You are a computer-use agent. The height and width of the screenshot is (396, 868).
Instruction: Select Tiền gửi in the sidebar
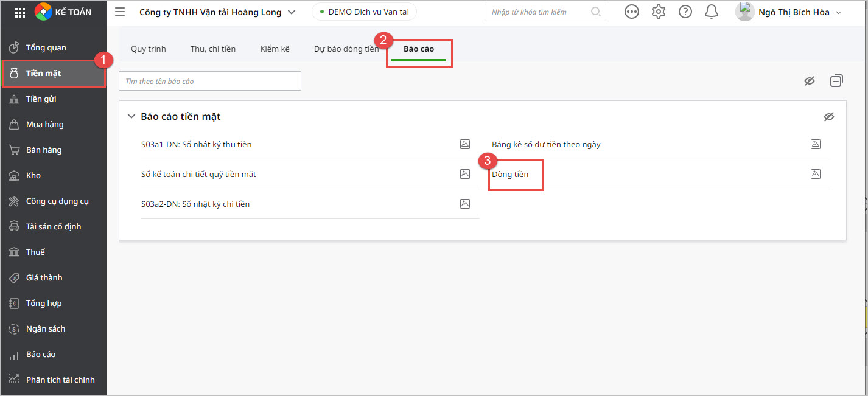click(x=41, y=99)
